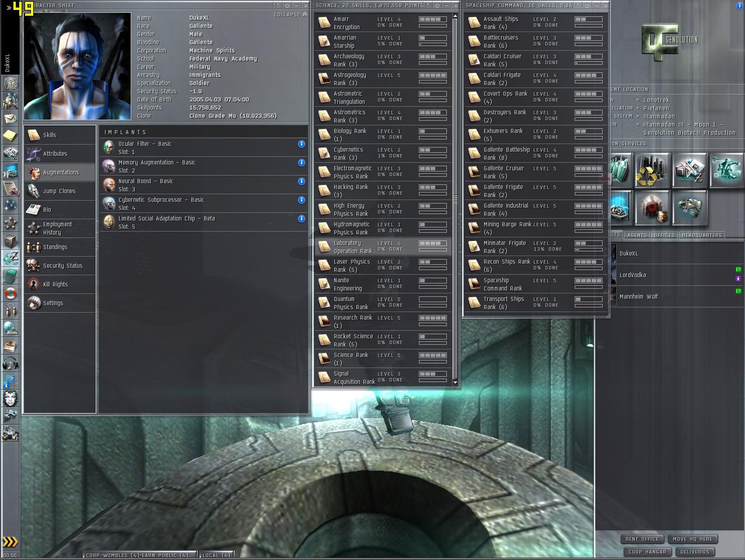Image resolution: width=745 pixels, height=560 pixels.
Task: Open the Standings section
Action: pos(60,247)
